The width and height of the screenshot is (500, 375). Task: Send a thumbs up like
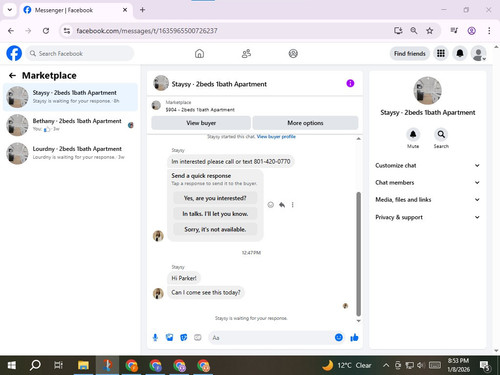[354, 338]
